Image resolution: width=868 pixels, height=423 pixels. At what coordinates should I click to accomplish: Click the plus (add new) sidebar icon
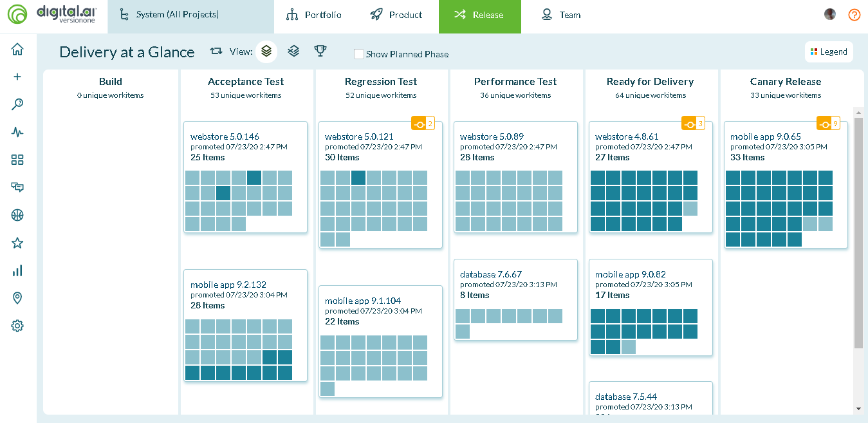pyautogui.click(x=17, y=77)
